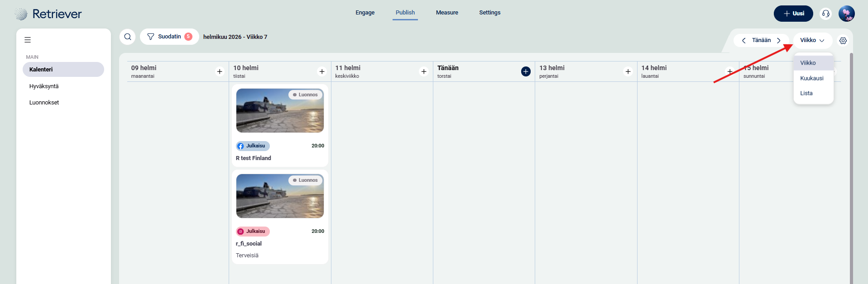Collapse the sidebar hamburger menu
This screenshot has width=868, height=284.
(x=28, y=40)
